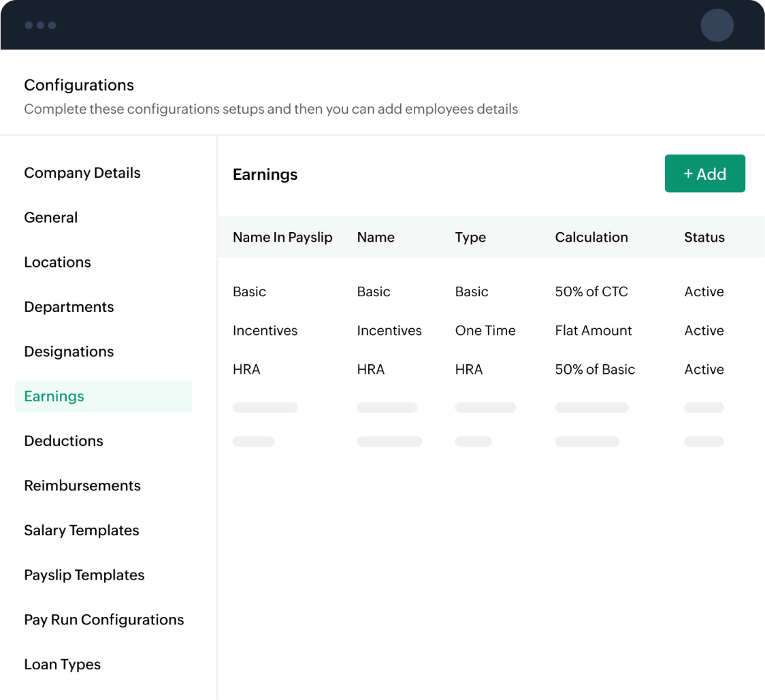The width and height of the screenshot is (765, 700).
Task: Go to General configuration settings
Action: [51, 217]
